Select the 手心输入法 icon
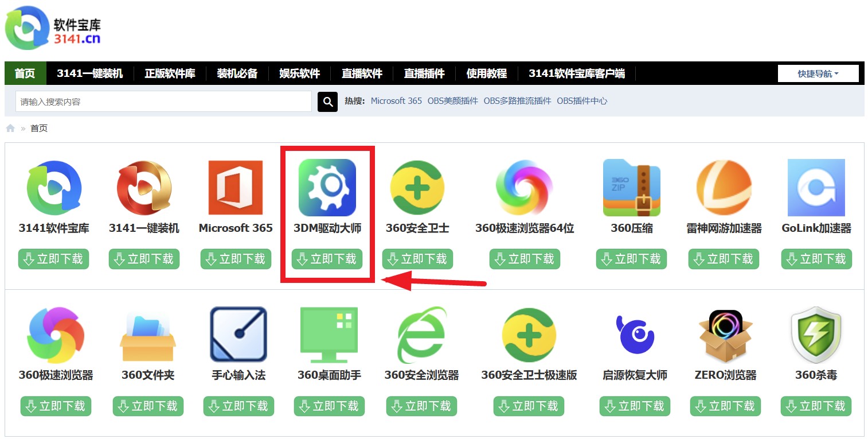Viewport: 868px width, 439px height. pos(238,335)
